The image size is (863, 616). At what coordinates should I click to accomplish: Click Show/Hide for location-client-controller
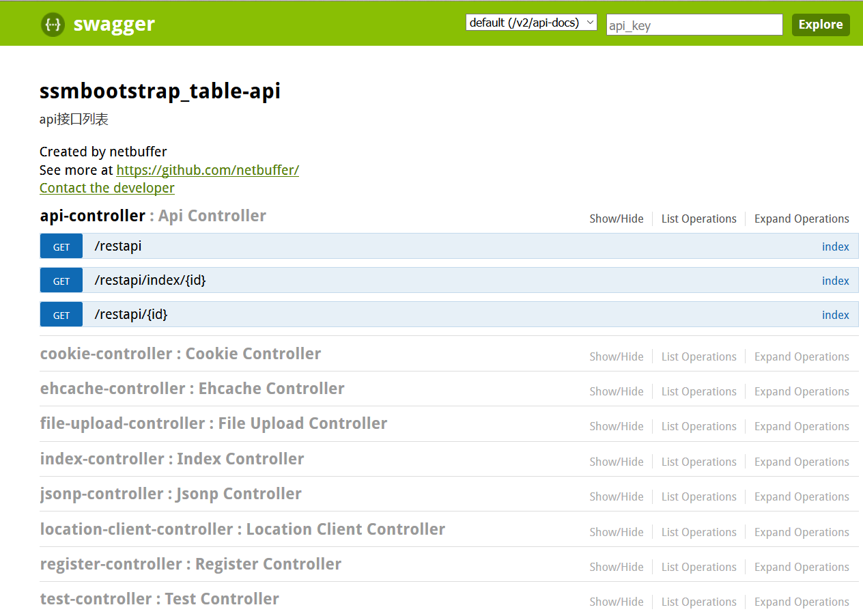[617, 533]
